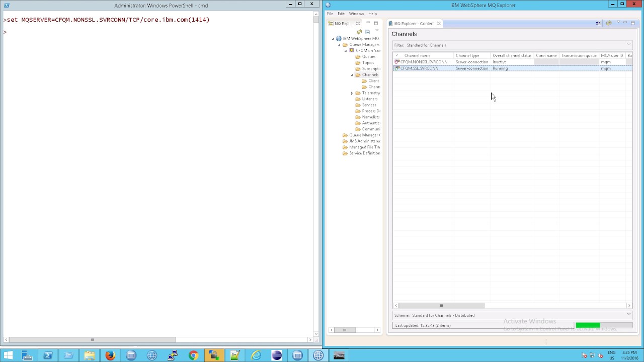Collapse the CFQM queue manager node
Image resolution: width=644 pixels, height=362 pixels.
coord(346,51)
